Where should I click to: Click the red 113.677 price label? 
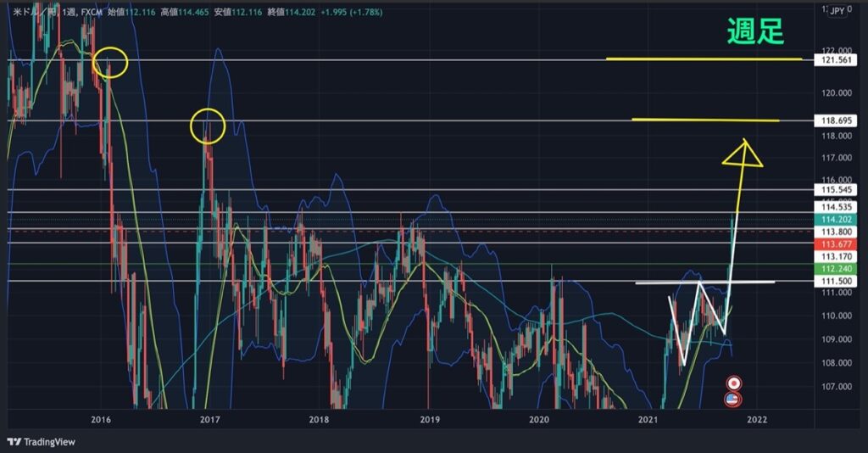point(836,244)
